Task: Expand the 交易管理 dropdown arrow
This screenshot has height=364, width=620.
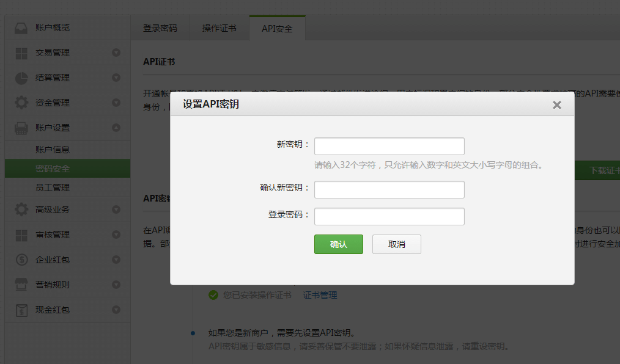Action: point(116,53)
